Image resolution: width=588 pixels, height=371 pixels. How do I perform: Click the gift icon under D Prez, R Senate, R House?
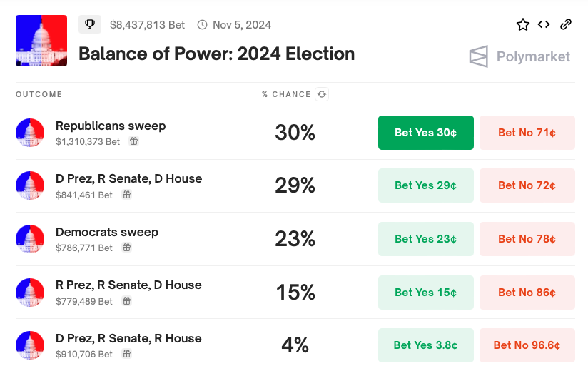pos(126,354)
